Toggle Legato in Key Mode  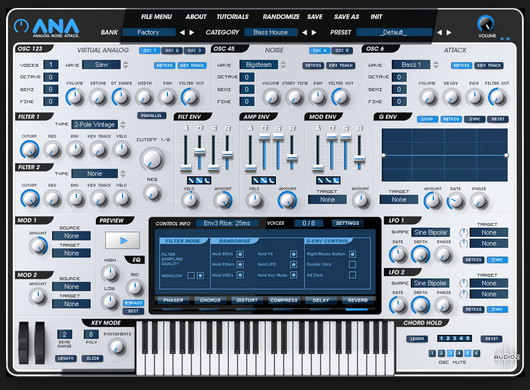point(66,358)
